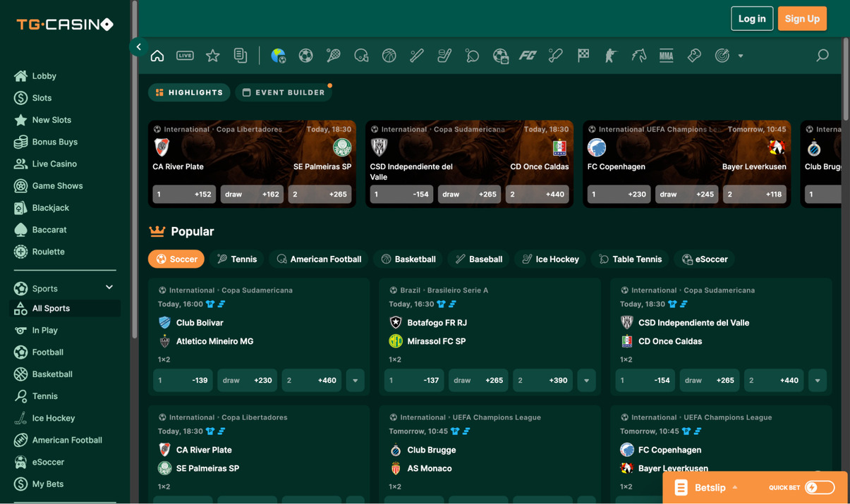The width and height of the screenshot is (850, 504).
Task: Select the MMA icon in toolbar
Action: pos(667,56)
